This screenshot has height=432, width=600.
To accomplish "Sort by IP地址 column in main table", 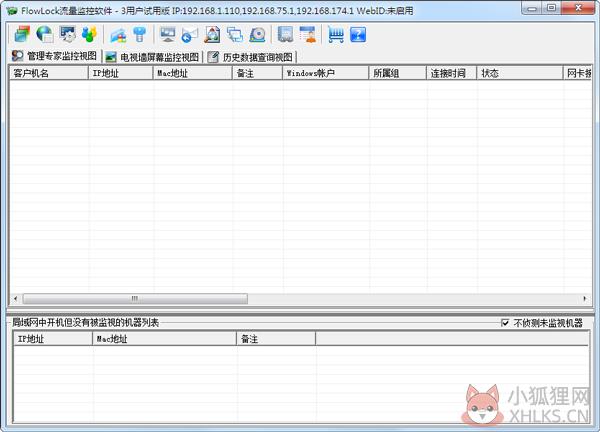I will pyautogui.click(x=121, y=73).
